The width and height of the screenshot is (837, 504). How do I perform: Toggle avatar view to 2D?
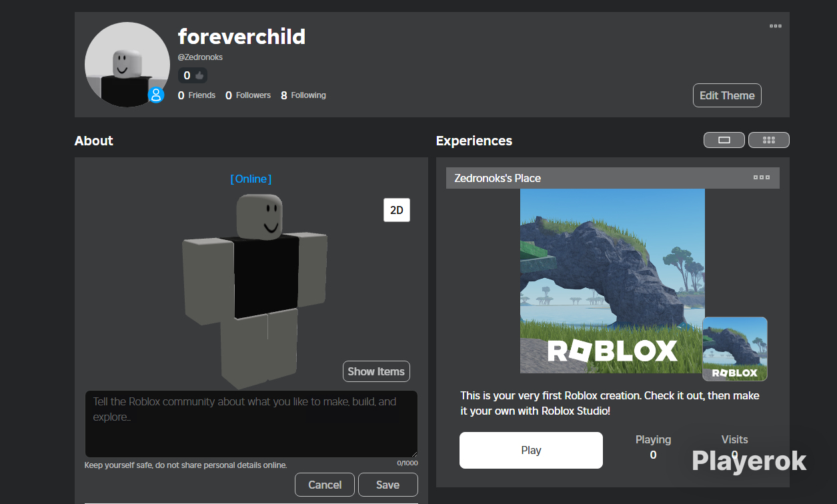pyautogui.click(x=397, y=210)
